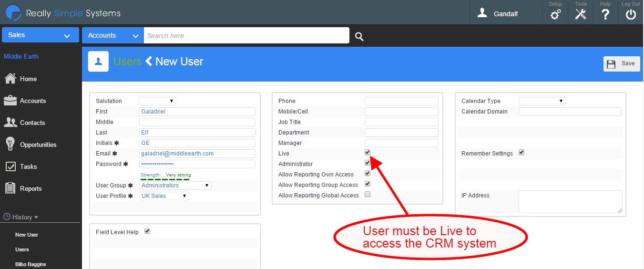Viewport: 644px width, 269px height.
Task: Click the Calendar Domain field
Action: pyautogui.click(x=570, y=112)
